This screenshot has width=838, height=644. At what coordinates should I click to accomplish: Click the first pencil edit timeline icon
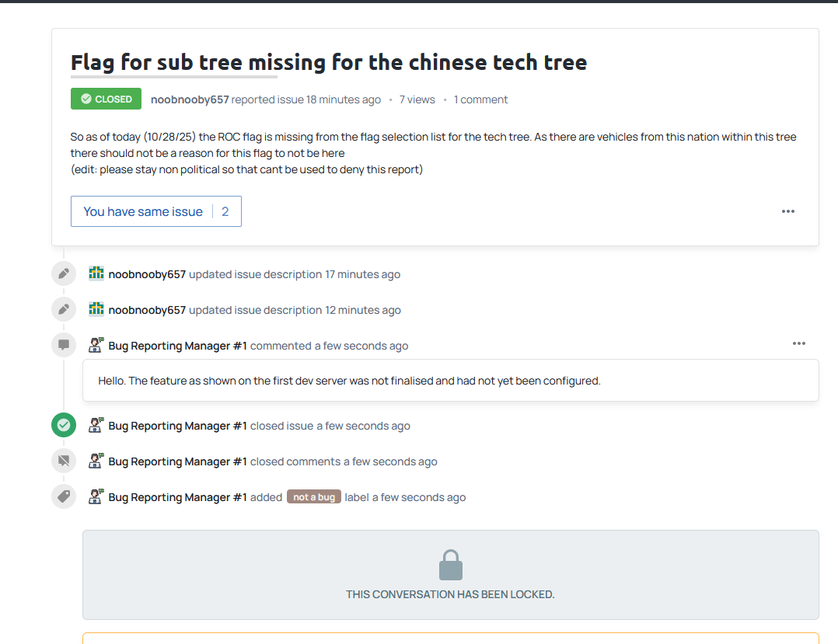coord(64,274)
